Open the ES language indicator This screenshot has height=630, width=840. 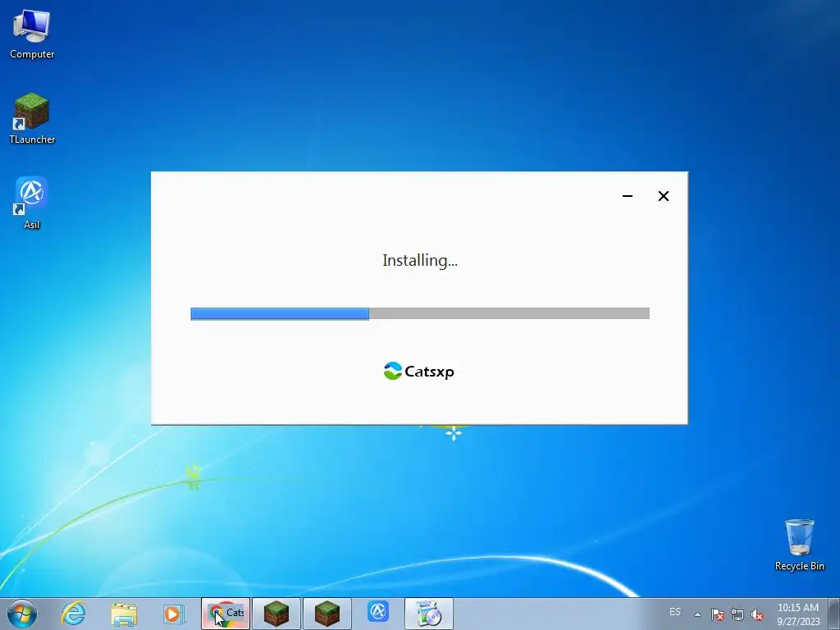tap(675, 612)
